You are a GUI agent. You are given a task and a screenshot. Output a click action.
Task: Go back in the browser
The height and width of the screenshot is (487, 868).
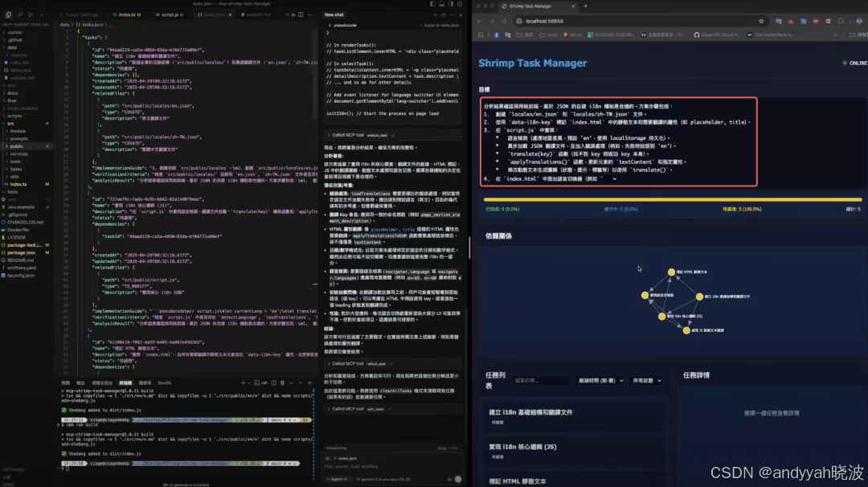click(x=479, y=21)
